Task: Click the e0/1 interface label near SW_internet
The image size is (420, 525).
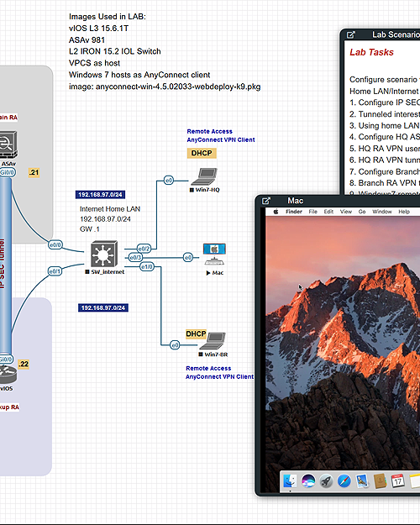Action: click(x=55, y=270)
